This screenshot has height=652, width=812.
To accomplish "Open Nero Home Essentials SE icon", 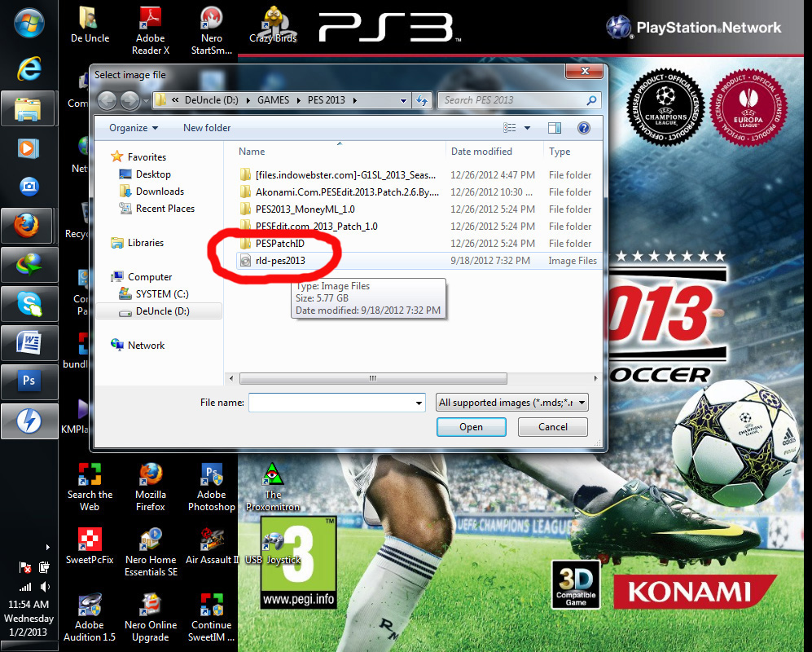I will tap(151, 553).
